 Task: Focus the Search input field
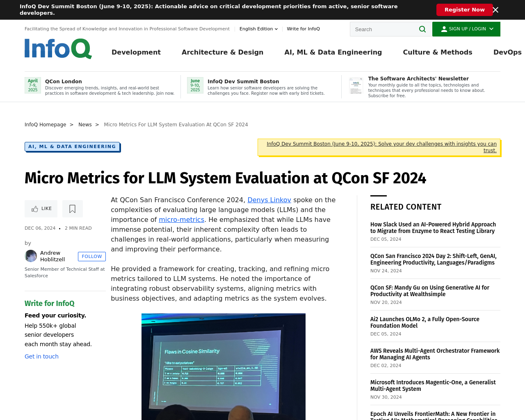click(x=385, y=29)
